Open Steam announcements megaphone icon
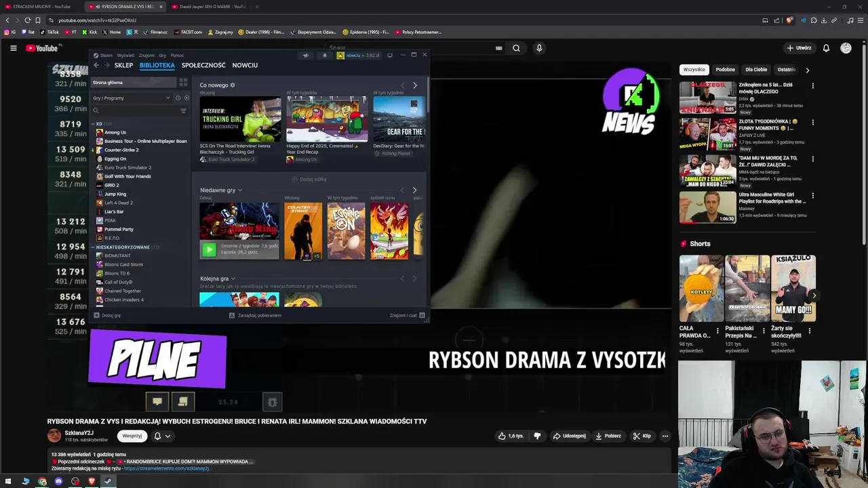 click(x=305, y=56)
